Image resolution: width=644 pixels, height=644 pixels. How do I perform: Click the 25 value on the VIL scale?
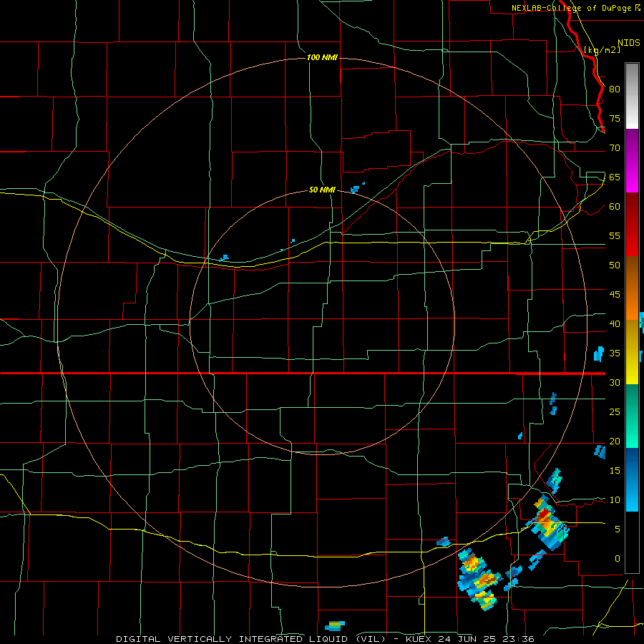[615, 412]
